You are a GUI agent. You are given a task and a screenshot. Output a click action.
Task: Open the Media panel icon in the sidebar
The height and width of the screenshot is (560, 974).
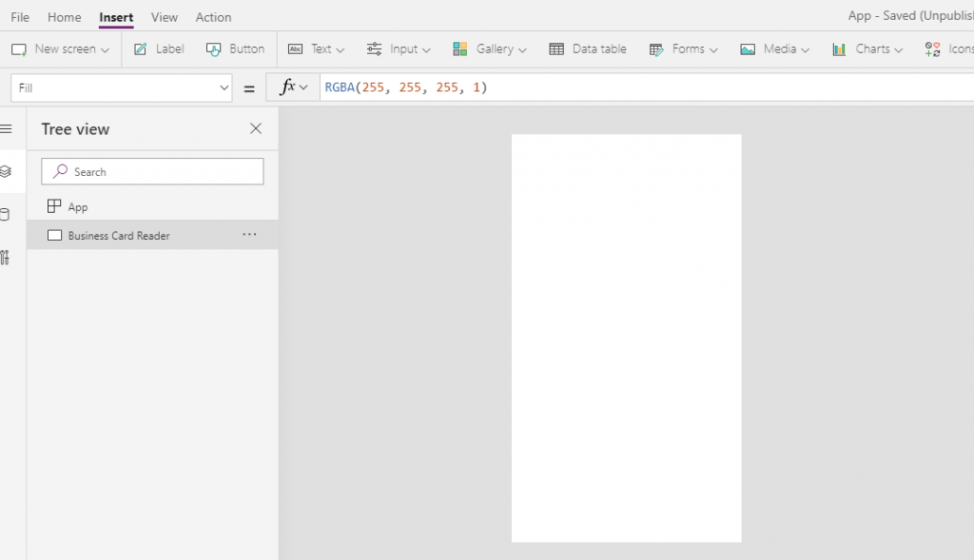[x=5, y=257]
